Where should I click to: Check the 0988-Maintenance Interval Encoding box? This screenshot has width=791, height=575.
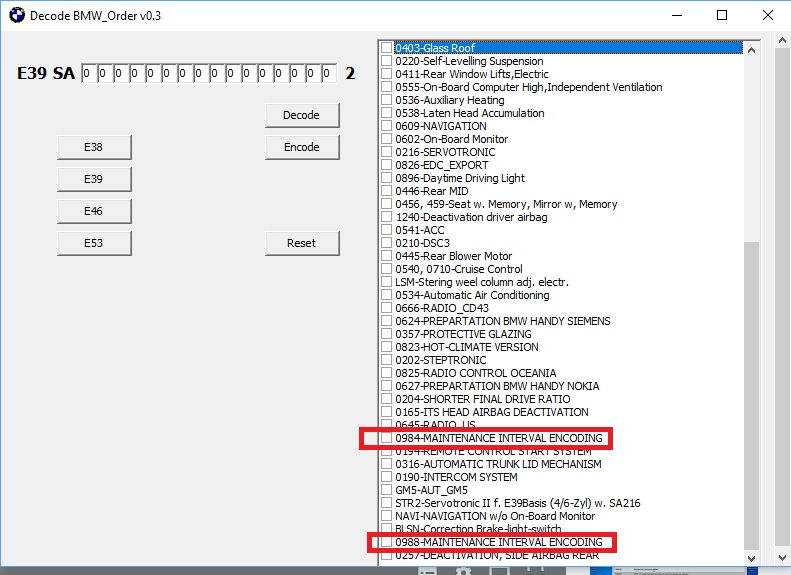tap(387, 542)
